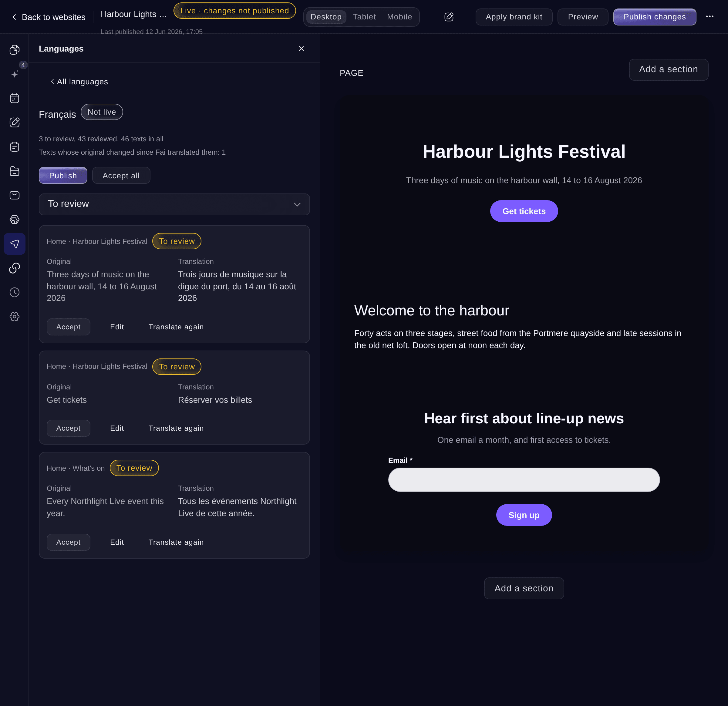The width and height of the screenshot is (728, 706).
Task: Edit the 'Réserver vos billets' translation
Action: tap(117, 428)
